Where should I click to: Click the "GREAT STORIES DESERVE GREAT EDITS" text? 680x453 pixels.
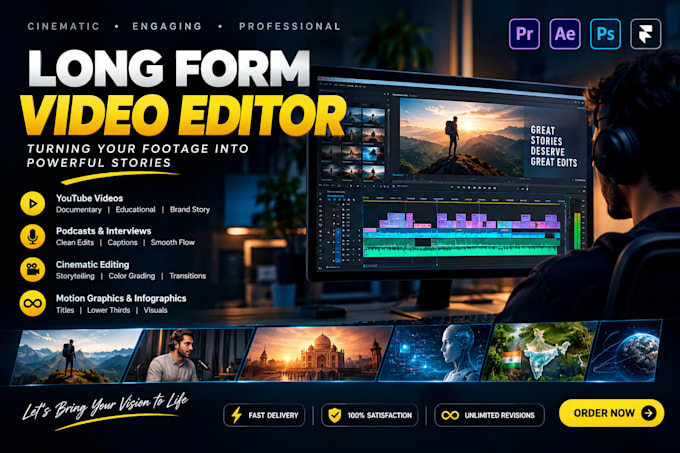554,147
